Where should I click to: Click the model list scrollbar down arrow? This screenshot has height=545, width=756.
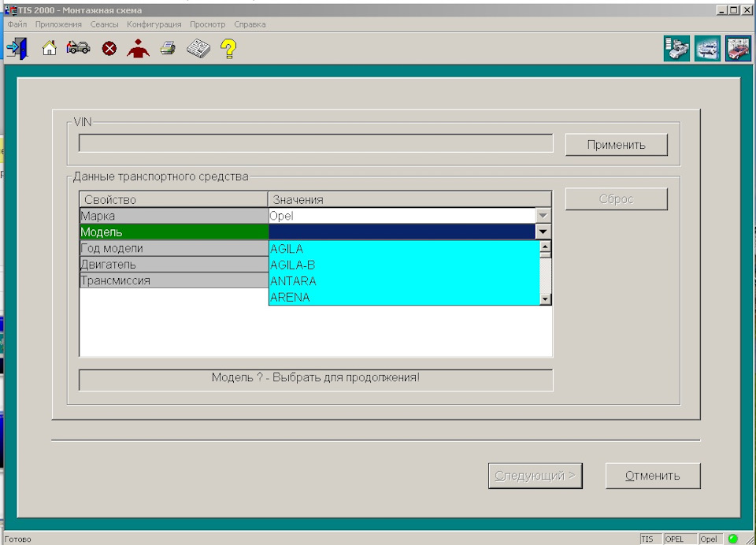(x=545, y=299)
